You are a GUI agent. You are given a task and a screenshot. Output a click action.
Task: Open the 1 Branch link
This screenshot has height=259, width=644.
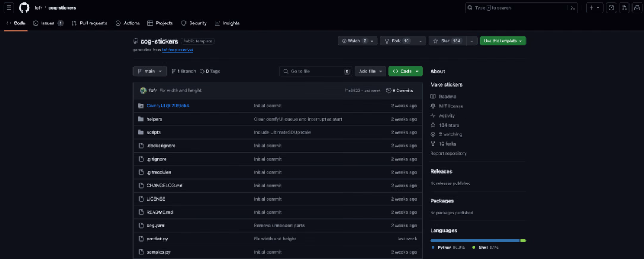tap(184, 72)
